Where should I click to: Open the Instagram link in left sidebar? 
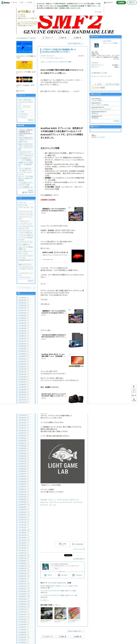click(x=21, y=91)
